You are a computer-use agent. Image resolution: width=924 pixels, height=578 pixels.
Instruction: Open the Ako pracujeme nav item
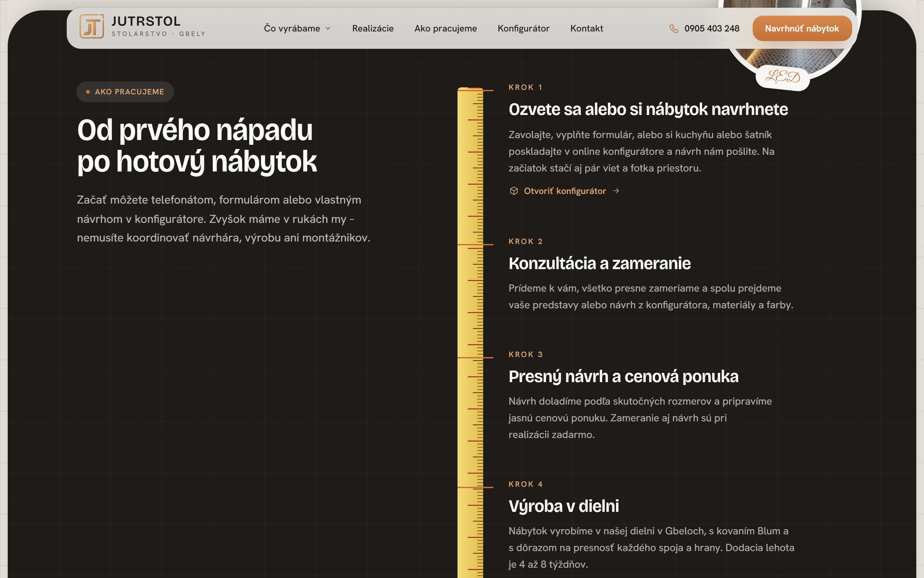tap(446, 29)
